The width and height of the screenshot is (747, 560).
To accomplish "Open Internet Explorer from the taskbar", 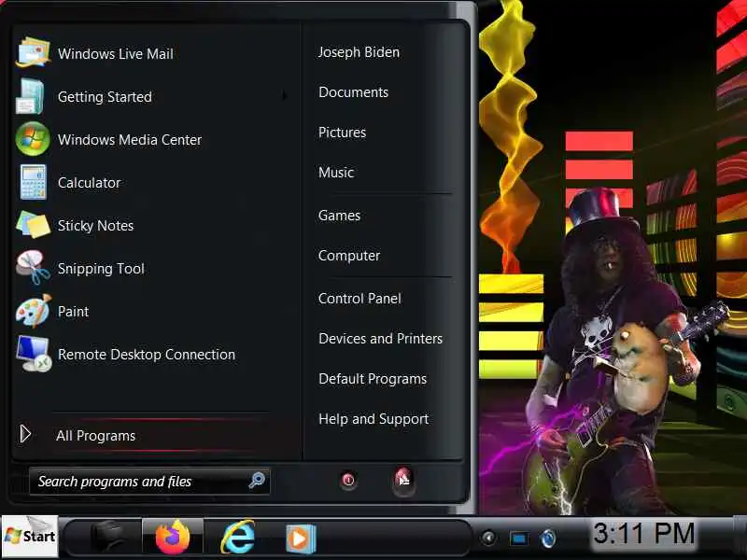I will click(x=237, y=538).
